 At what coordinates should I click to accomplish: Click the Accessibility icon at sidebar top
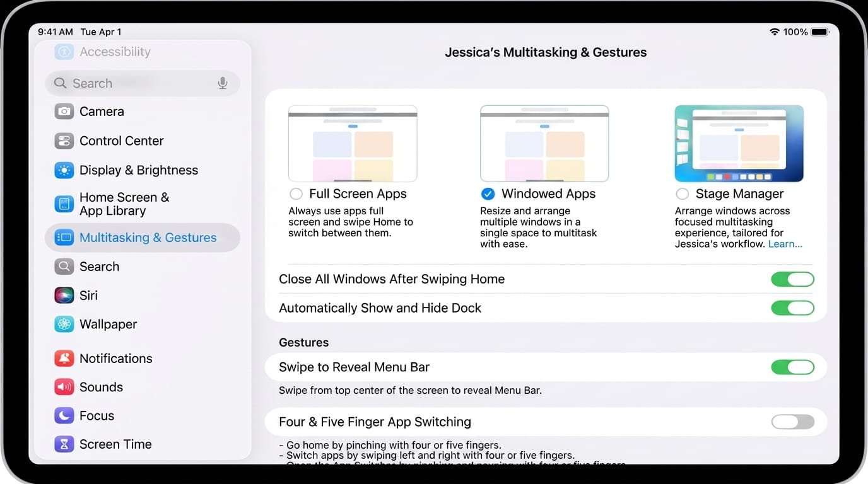pyautogui.click(x=64, y=52)
